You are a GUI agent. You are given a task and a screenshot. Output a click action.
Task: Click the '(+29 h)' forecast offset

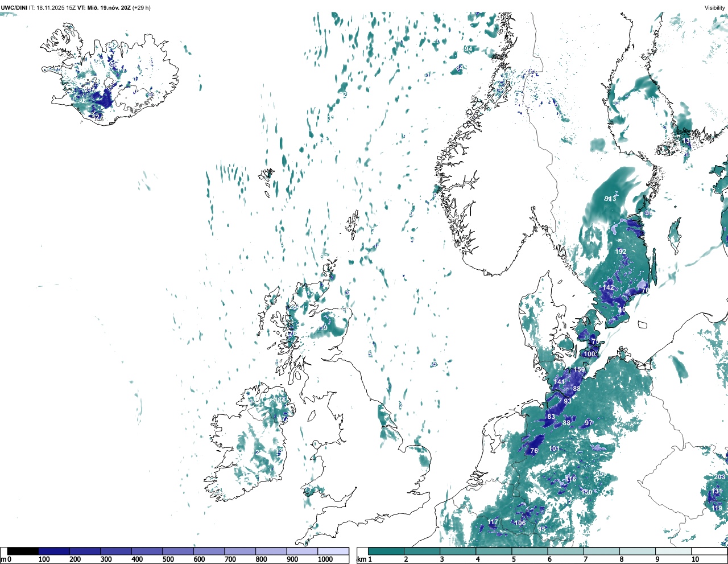pos(141,8)
